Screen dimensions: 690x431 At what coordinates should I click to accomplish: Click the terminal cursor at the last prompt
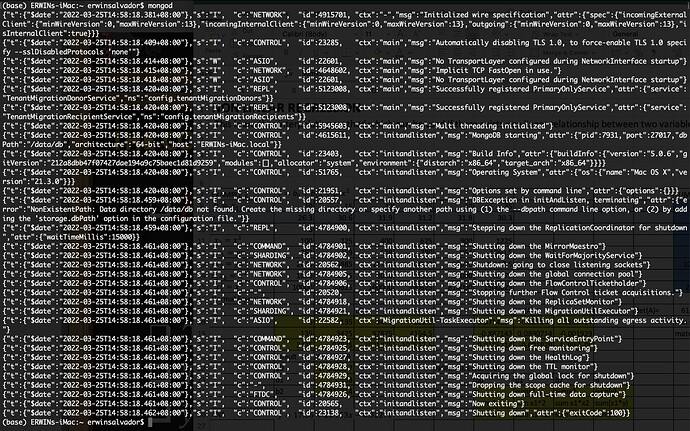150,422
